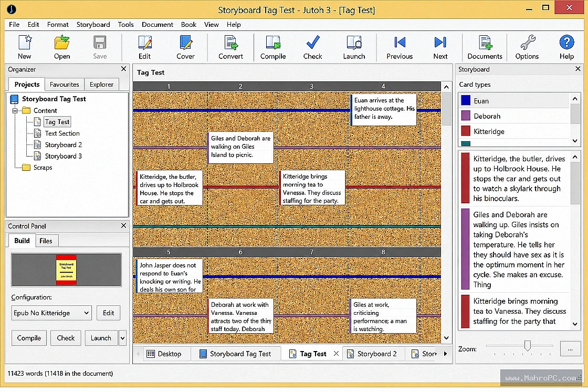Adjust the Zoom slider handle
Screen dimensions: 588x392
pos(528,345)
